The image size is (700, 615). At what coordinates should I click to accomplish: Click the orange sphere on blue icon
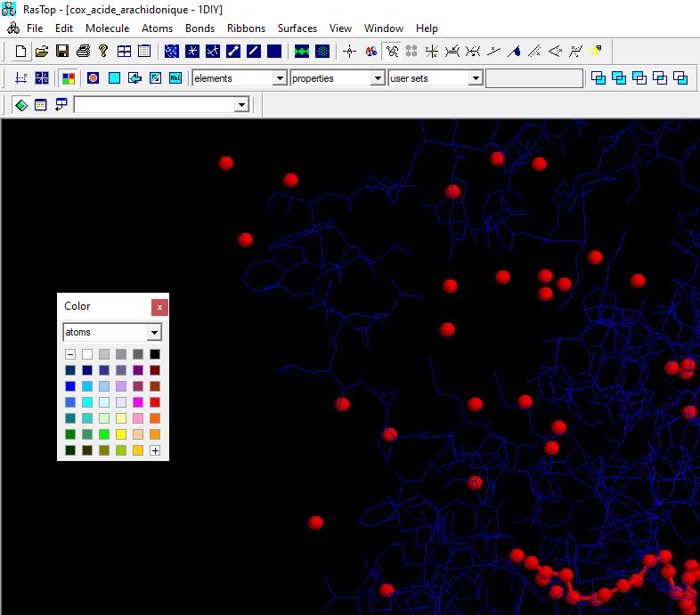click(x=93, y=78)
